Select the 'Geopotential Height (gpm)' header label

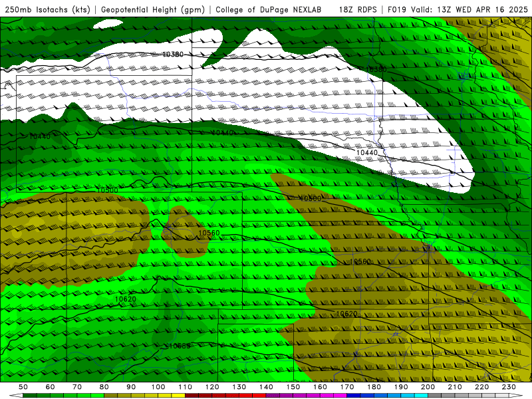click(153, 10)
